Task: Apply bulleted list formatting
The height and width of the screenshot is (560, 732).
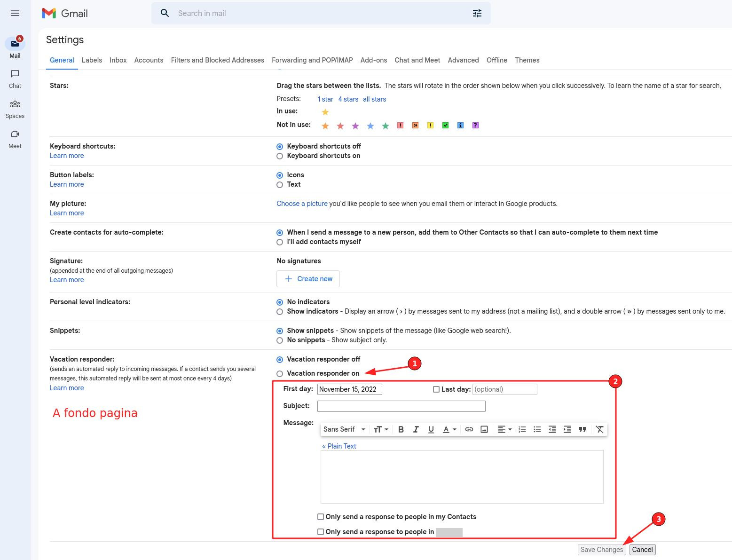Action: pyautogui.click(x=537, y=429)
